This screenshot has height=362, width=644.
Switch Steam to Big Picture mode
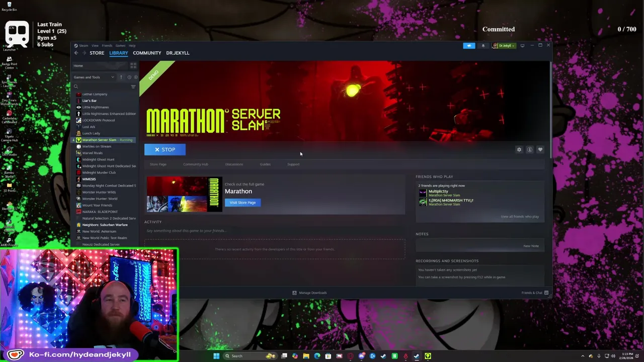[x=522, y=46]
